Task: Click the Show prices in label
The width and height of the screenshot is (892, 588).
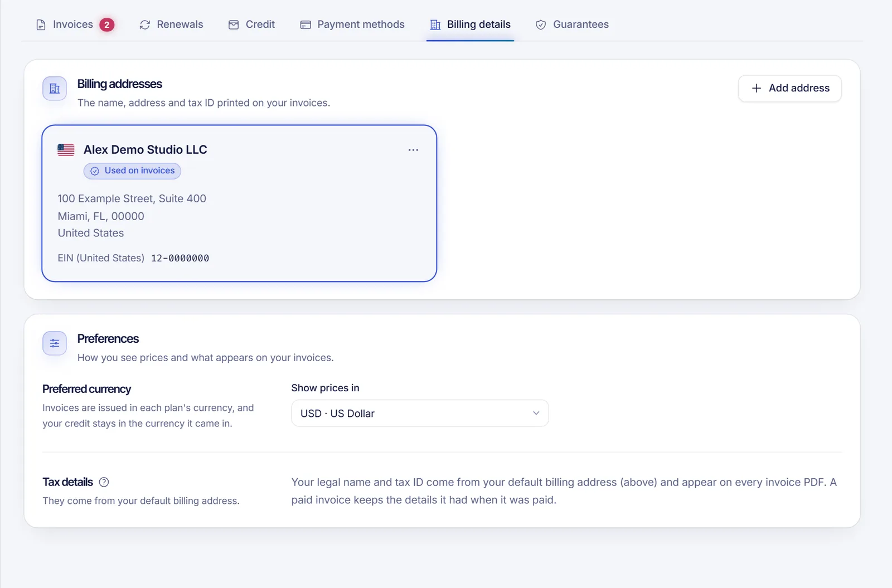Action: point(326,388)
